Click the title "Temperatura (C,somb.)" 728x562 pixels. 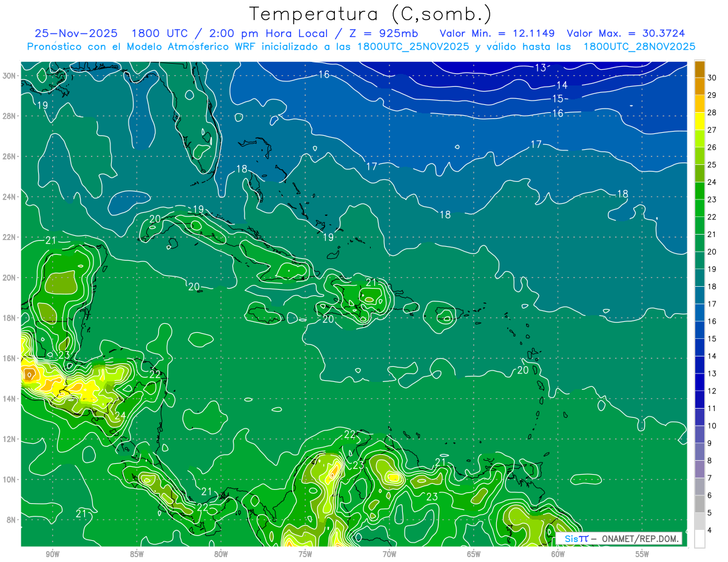370,14
